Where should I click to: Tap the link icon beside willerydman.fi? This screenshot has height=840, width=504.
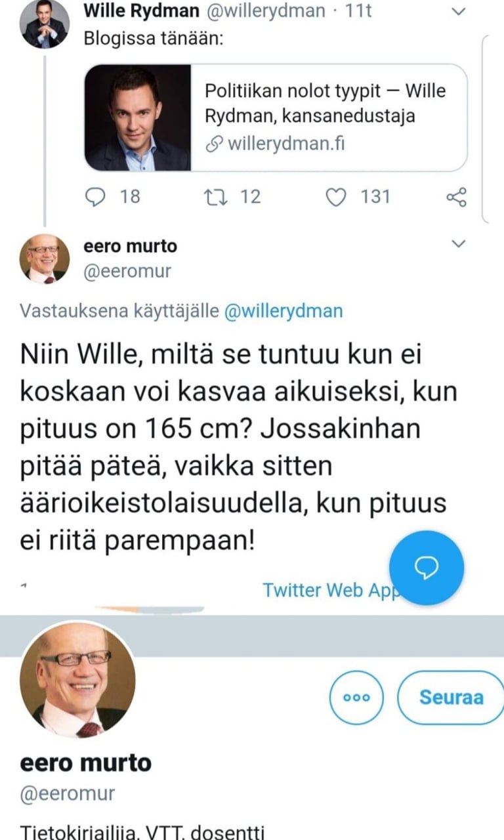pos(214,144)
